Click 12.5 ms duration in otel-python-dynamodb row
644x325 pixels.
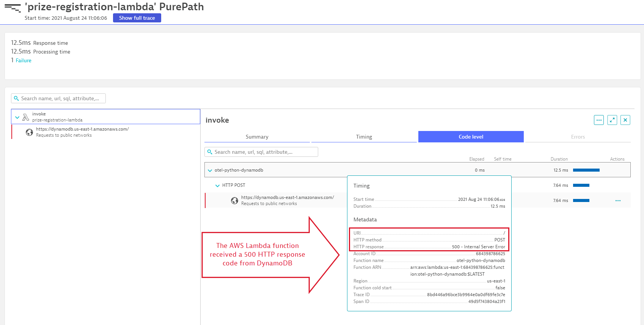tap(561, 170)
